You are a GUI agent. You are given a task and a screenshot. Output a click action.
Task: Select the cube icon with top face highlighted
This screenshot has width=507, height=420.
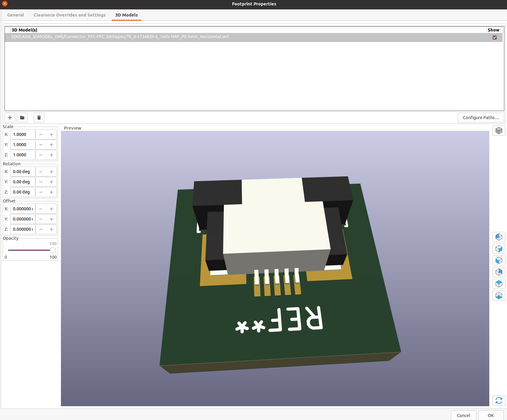(499, 284)
